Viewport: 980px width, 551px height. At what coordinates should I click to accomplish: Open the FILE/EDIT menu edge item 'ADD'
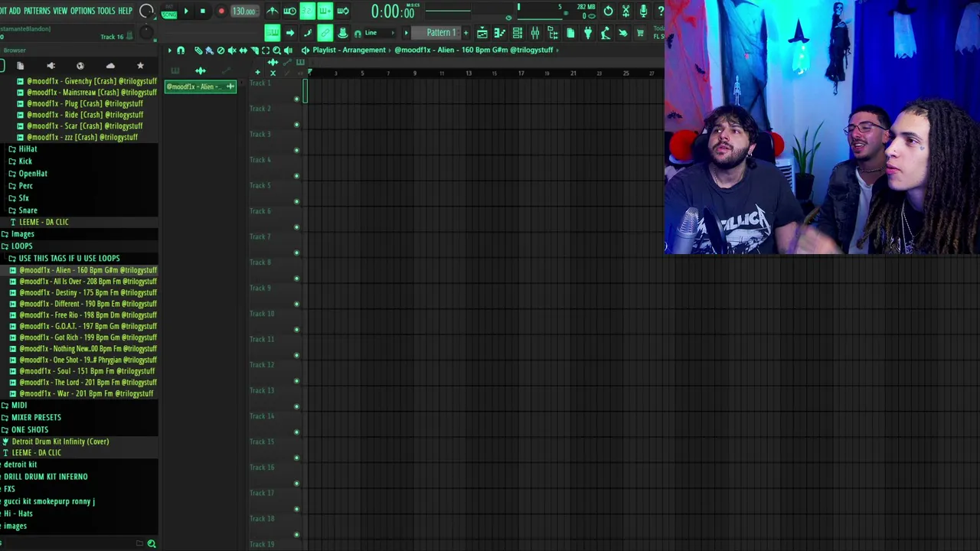pos(15,11)
